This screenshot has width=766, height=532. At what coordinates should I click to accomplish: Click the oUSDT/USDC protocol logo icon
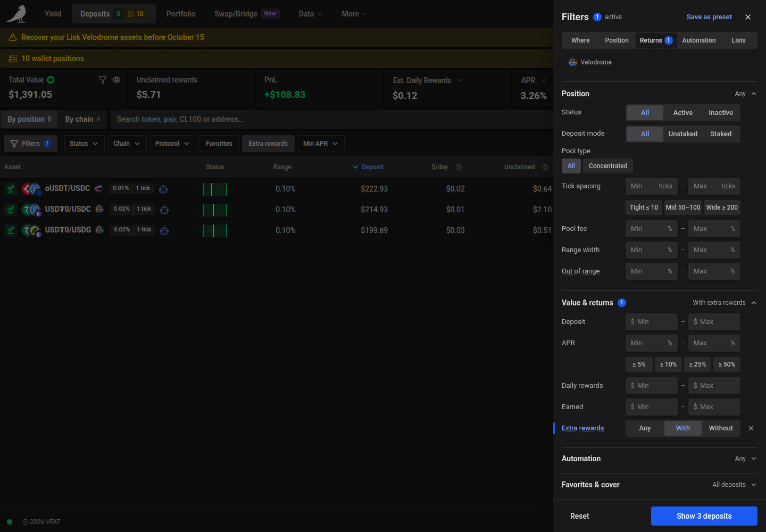tap(98, 188)
